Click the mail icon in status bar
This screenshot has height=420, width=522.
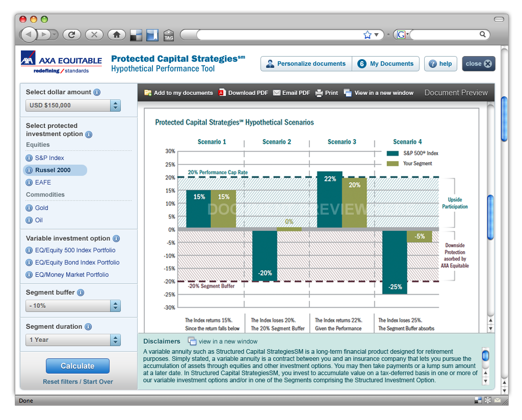(x=498, y=400)
